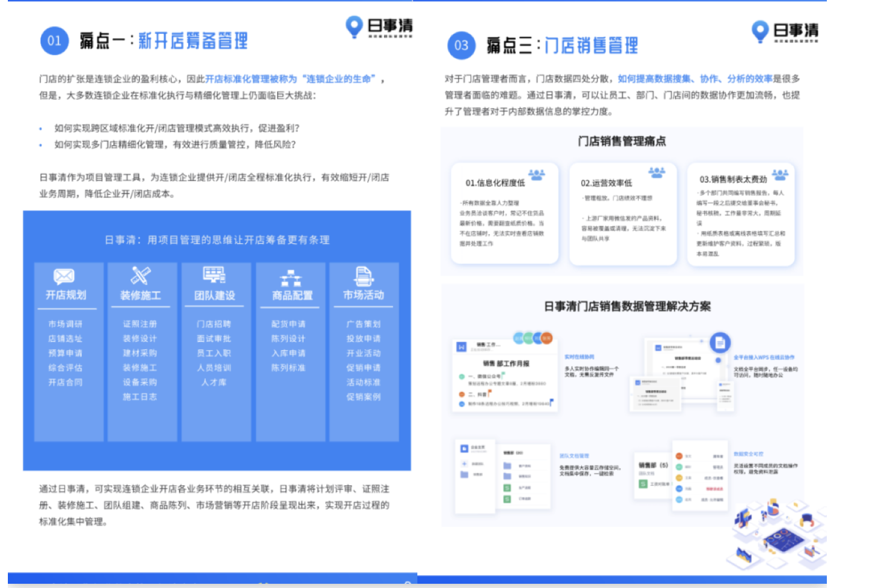Click the hierarchy icon above 商品配置
This screenshot has width=871, height=588.
pyautogui.click(x=291, y=278)
